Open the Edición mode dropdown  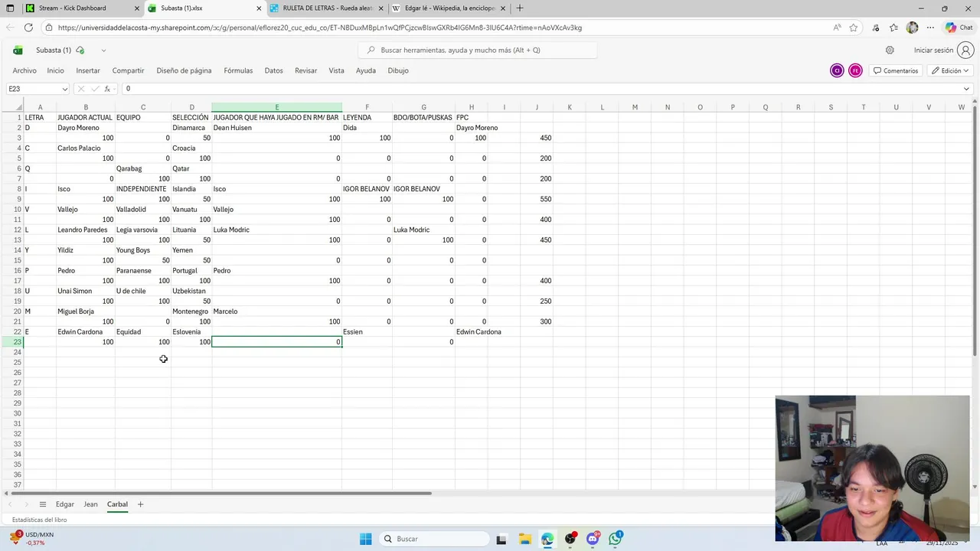pos(951,70)
